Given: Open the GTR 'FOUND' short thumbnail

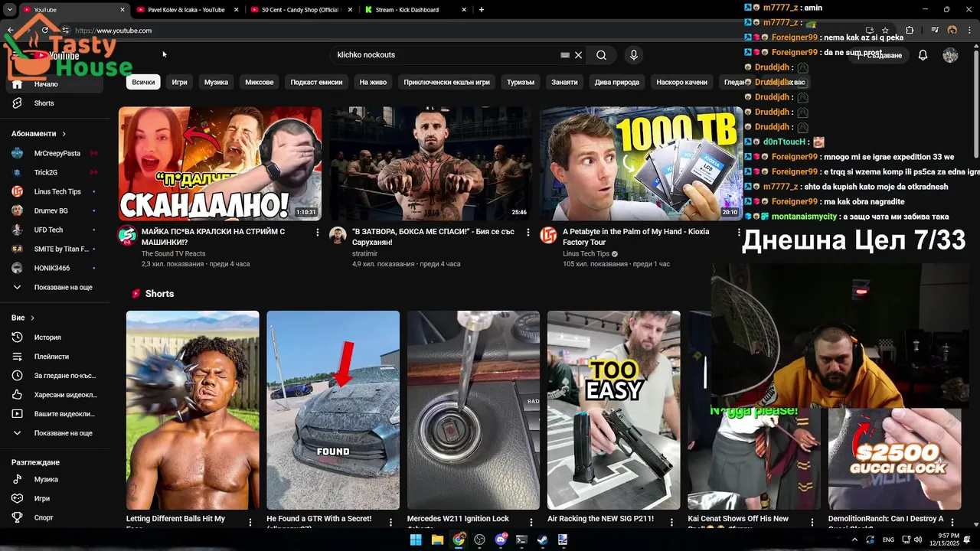Looking at the screenshot, I should [333, 410].
